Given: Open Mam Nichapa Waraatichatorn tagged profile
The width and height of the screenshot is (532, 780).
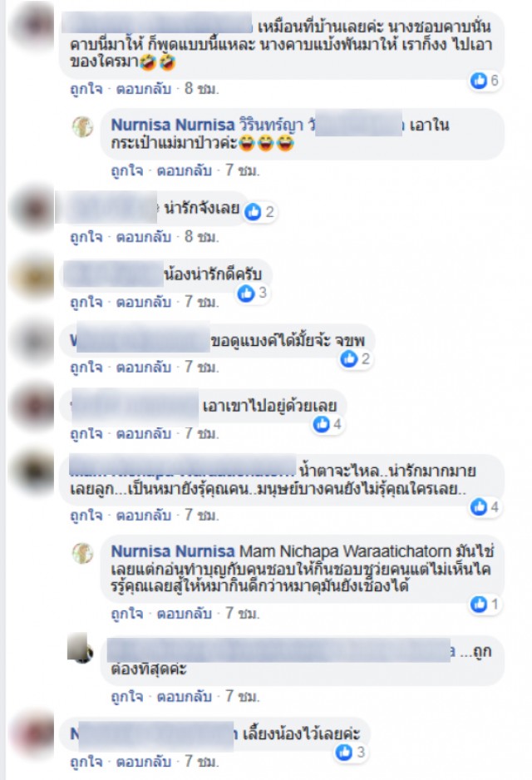Looking at the screenshot, I should 345,551.
